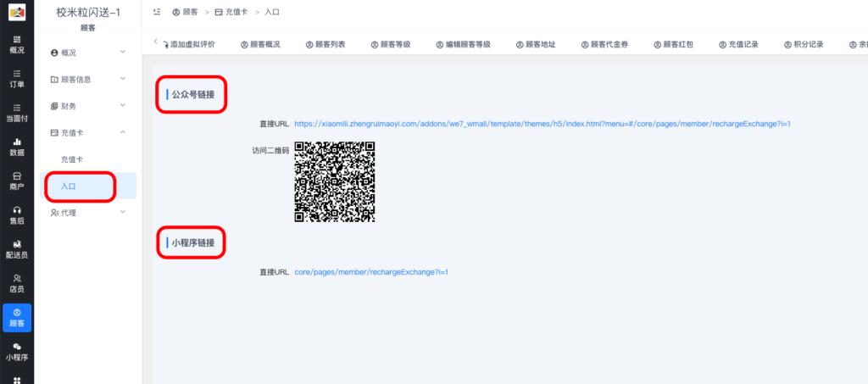868x384 pixels.
Task: Click the 访问二维码 label
Action: click(270, 151)
